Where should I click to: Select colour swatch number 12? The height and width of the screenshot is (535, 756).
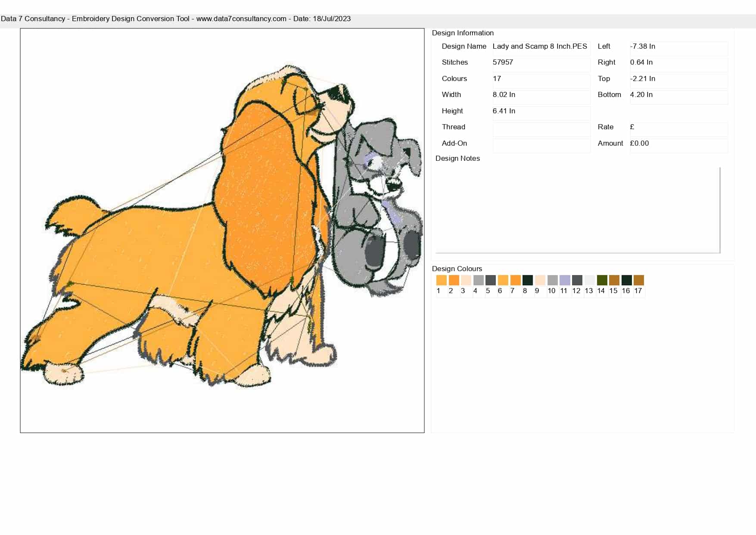[577, 280]
